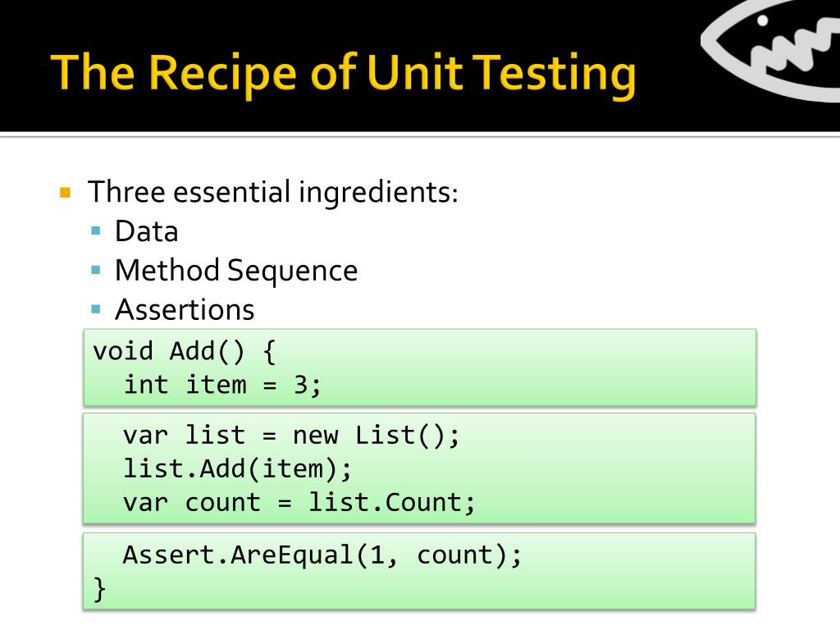Click the var list = new List() line
Screen dimensions: 840x630
tap(291, 435)
